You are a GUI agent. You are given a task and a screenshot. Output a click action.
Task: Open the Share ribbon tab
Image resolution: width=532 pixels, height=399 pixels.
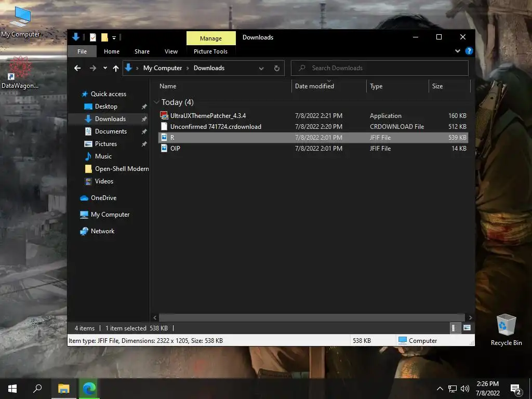[x=142, y=51]
